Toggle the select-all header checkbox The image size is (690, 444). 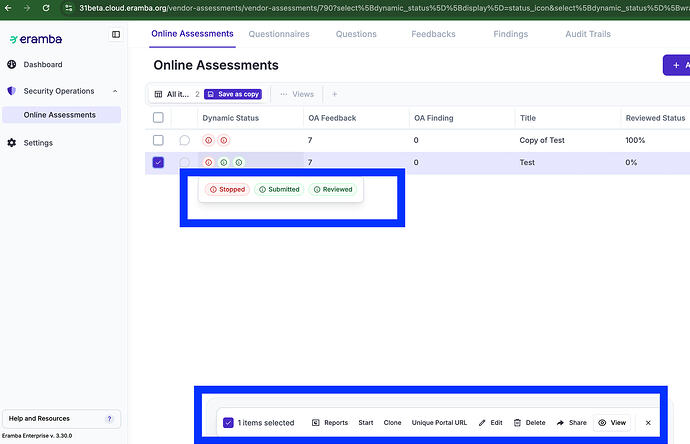[x=158, y=118]
